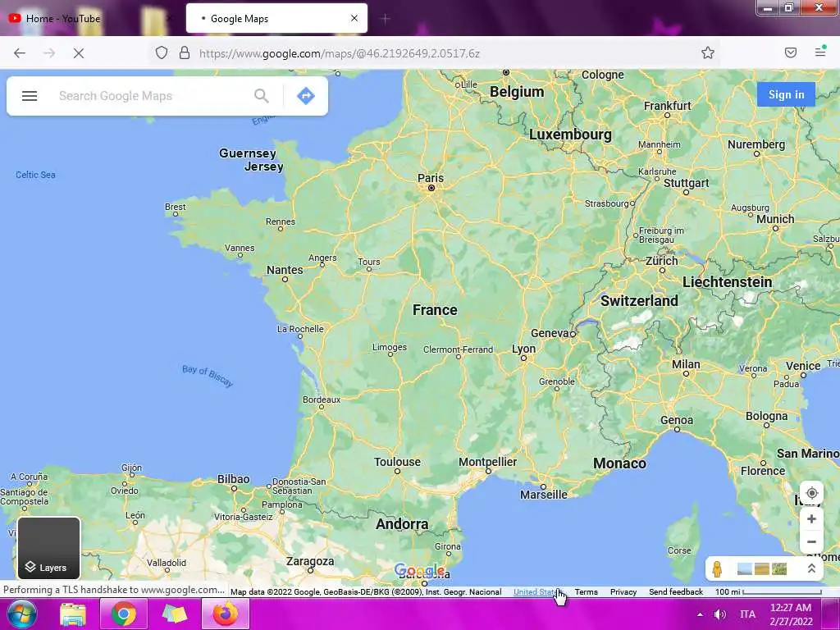
Task: Click the Nantes city label
Action: [x=285, y=270]
